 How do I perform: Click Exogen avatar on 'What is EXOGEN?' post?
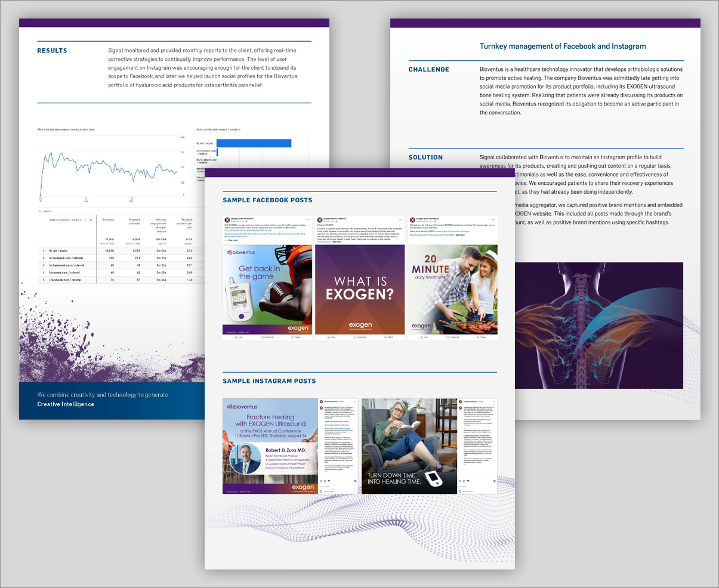tap(320, 220)
